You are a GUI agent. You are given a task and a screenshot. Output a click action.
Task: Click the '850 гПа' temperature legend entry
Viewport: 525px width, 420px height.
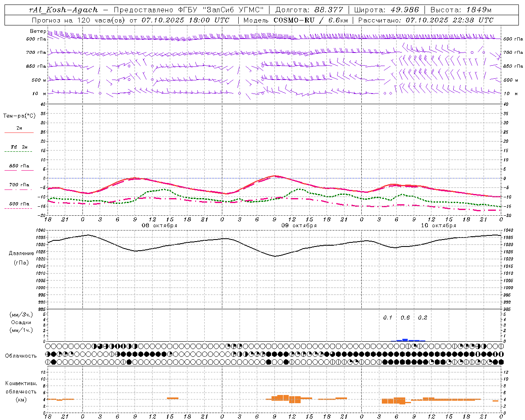19,166
